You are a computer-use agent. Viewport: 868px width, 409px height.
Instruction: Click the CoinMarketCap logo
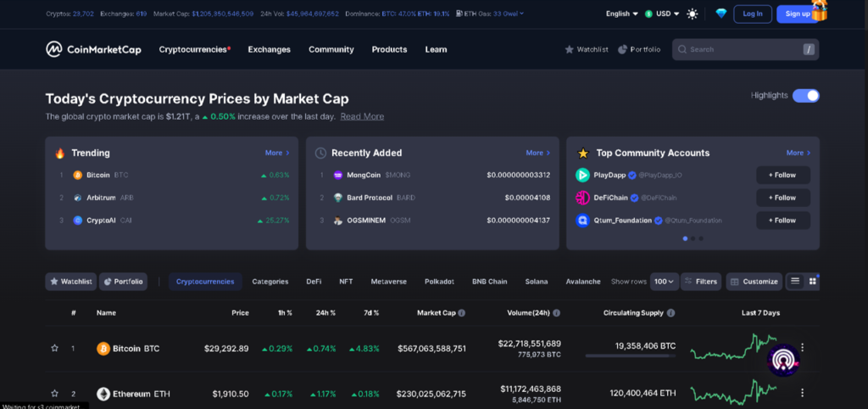93,49
